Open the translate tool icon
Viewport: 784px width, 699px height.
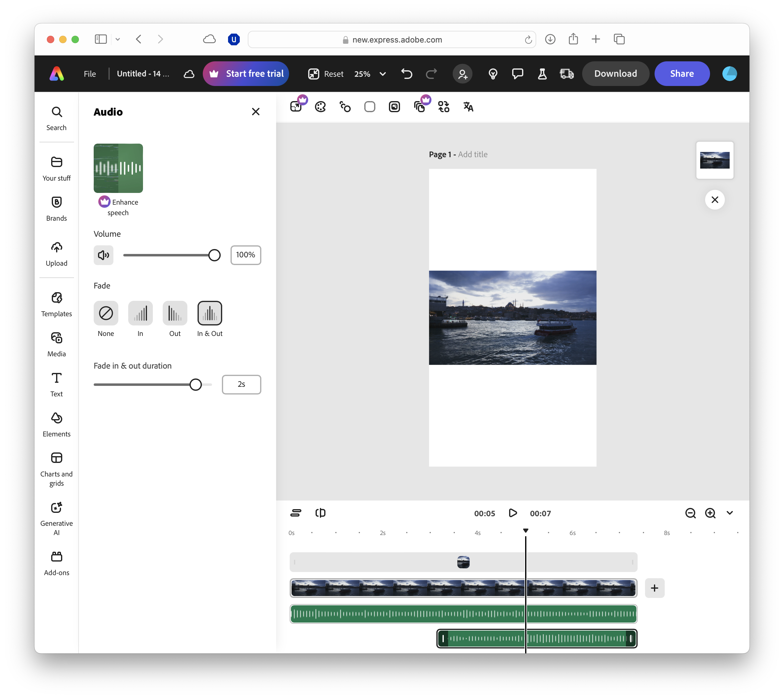coord(468,107)
